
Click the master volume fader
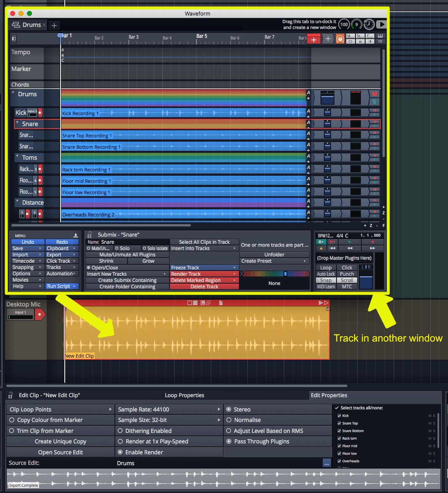click(x=366, y=281)
